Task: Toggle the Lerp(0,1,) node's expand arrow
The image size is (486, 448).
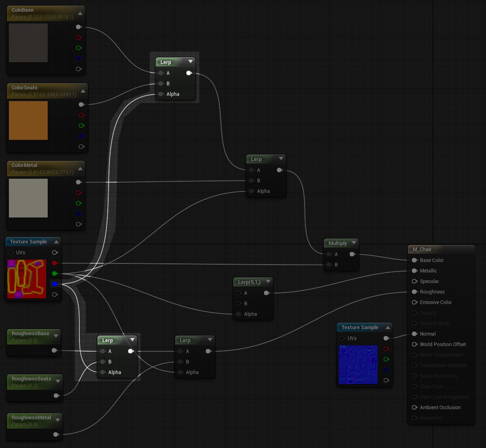Action: coord(268,281)
